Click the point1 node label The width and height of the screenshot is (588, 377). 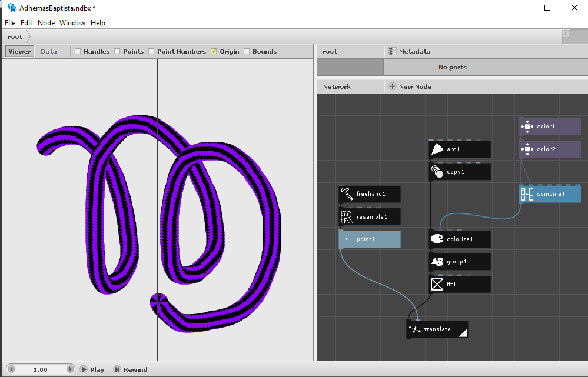[x=366, y=239]
